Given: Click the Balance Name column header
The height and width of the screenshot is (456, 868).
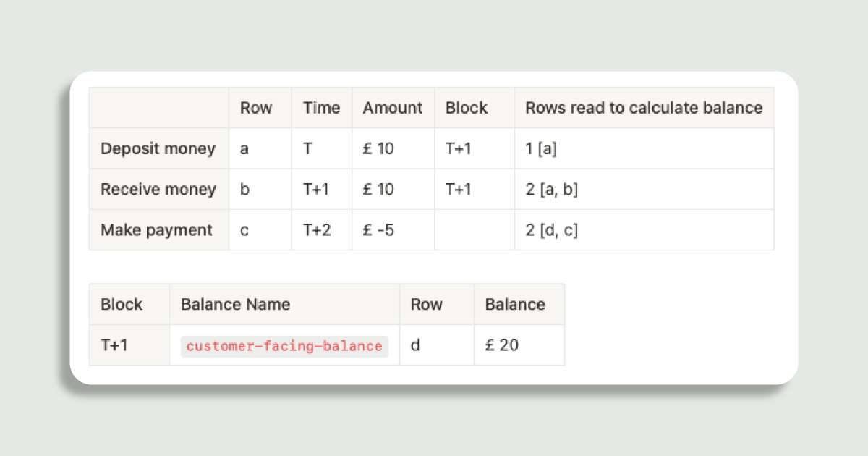Looking at the screenshot, I should 235,305.
